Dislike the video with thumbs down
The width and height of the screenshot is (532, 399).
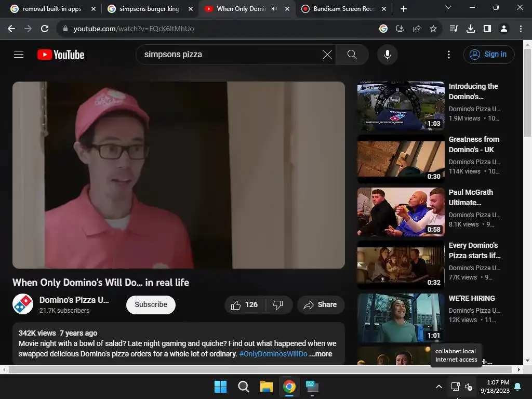tap(278, 304)
